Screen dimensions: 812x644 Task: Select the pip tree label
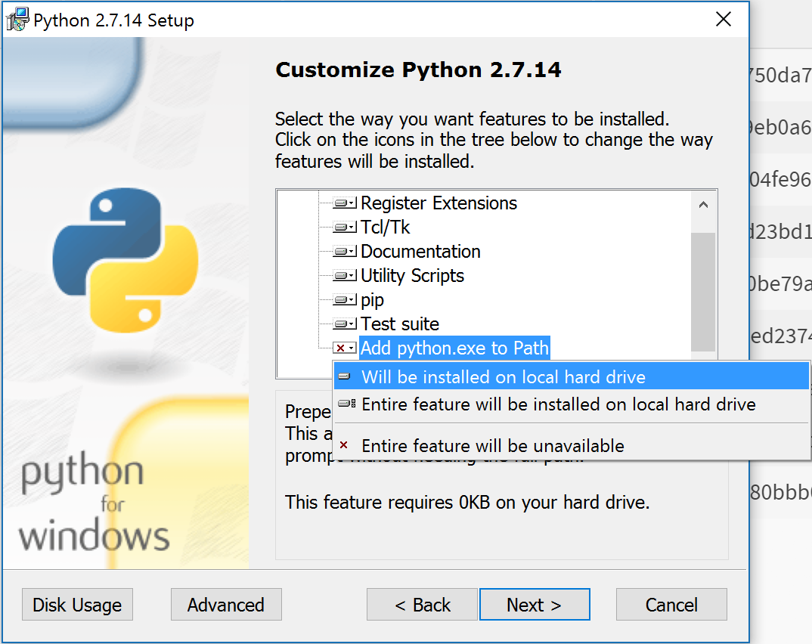372,300
